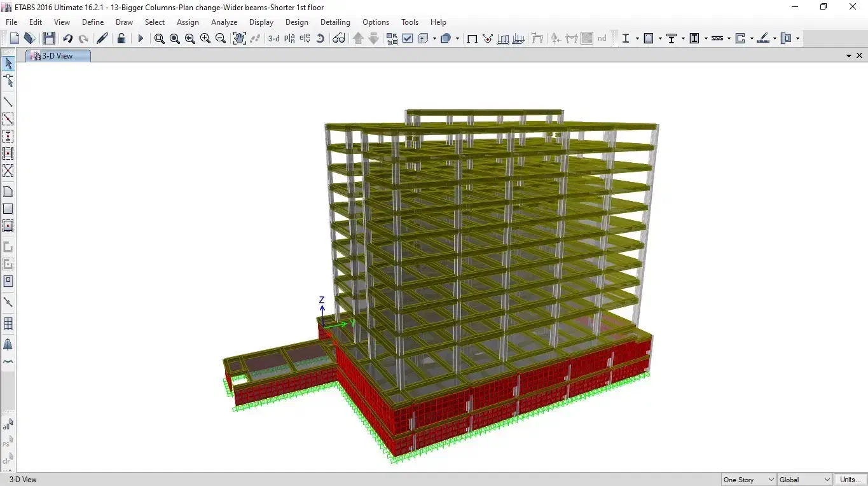
Task: Click the Rotate 3D View icon
Action: (320, 39)
